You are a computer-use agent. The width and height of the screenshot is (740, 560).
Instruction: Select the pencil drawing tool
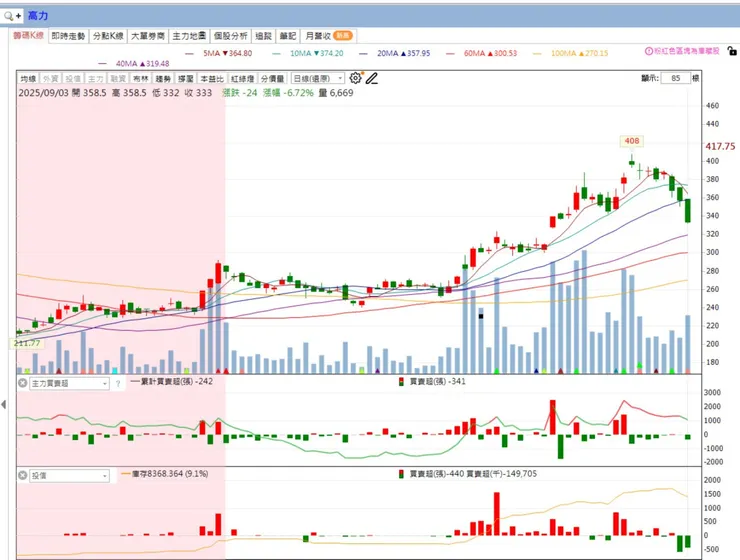(x=372, y=78)
